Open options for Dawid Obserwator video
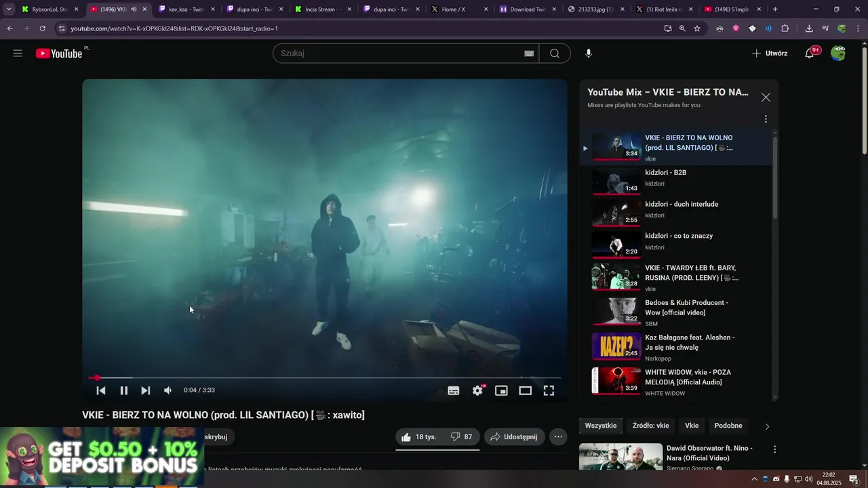 click(x=774, y=449)
